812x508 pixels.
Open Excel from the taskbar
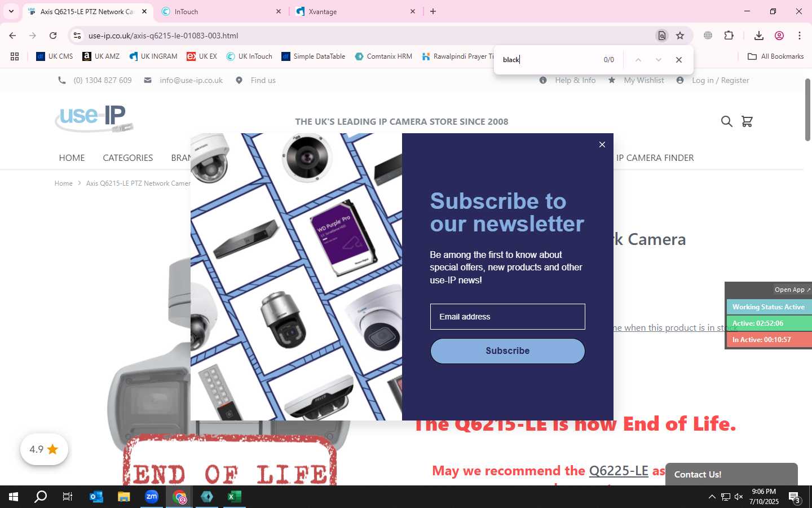pyautogui.click(x=234, y=497)
